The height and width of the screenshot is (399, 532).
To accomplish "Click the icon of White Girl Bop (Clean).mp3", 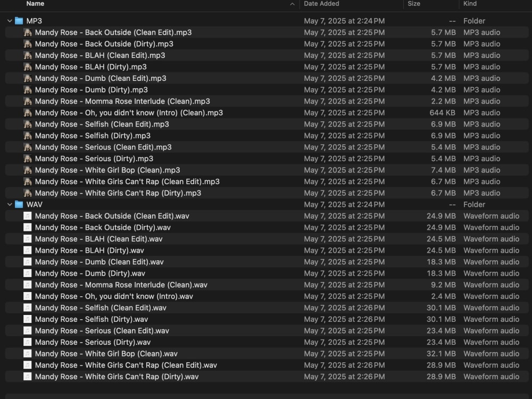I will pos(28,170).
